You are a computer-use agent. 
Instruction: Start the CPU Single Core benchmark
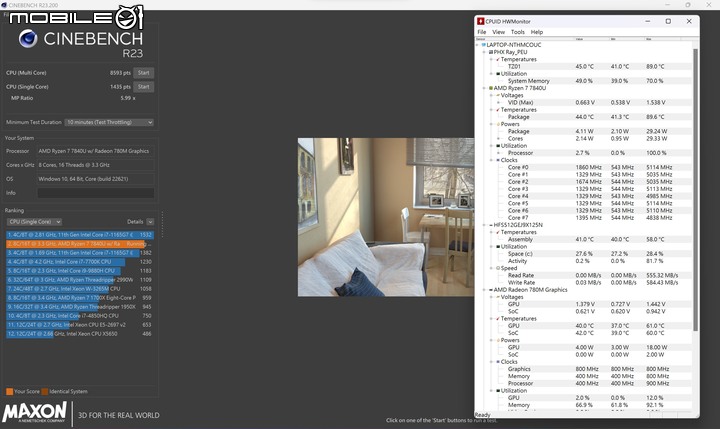click(x=144, y=86)
